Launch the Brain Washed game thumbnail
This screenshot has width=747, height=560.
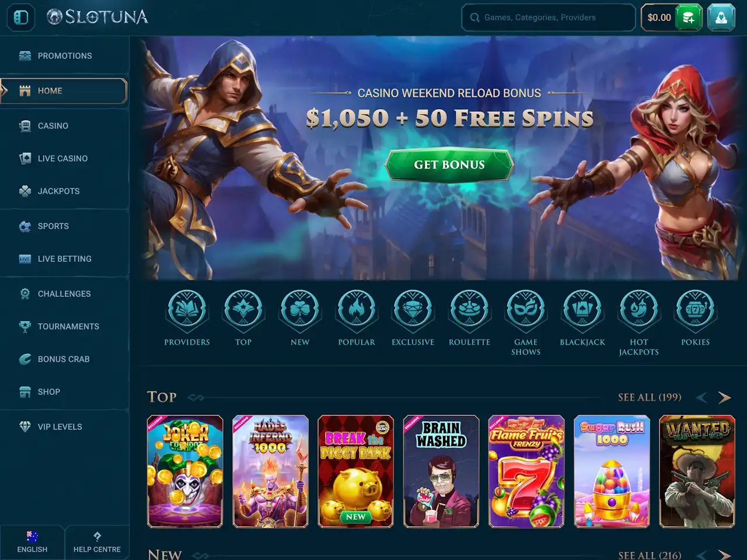[x=441, y=471]
